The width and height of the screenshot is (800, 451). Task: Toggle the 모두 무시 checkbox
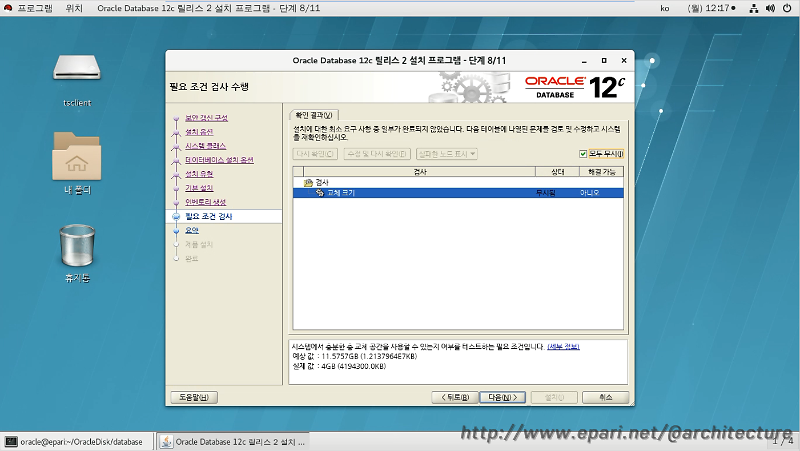583,154
